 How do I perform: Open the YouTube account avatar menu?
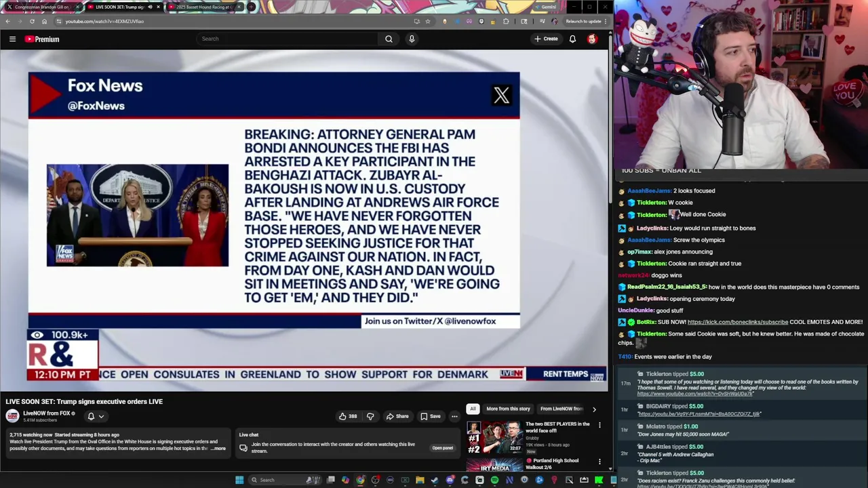[592, 39]
